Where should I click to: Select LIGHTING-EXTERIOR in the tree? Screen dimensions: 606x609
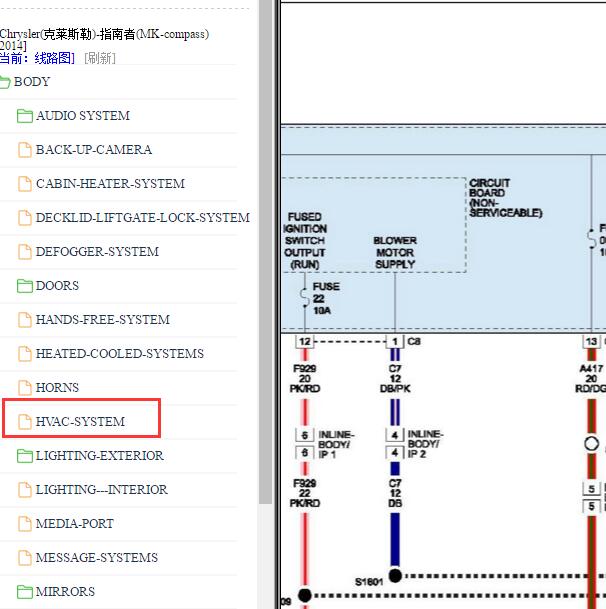99,456
